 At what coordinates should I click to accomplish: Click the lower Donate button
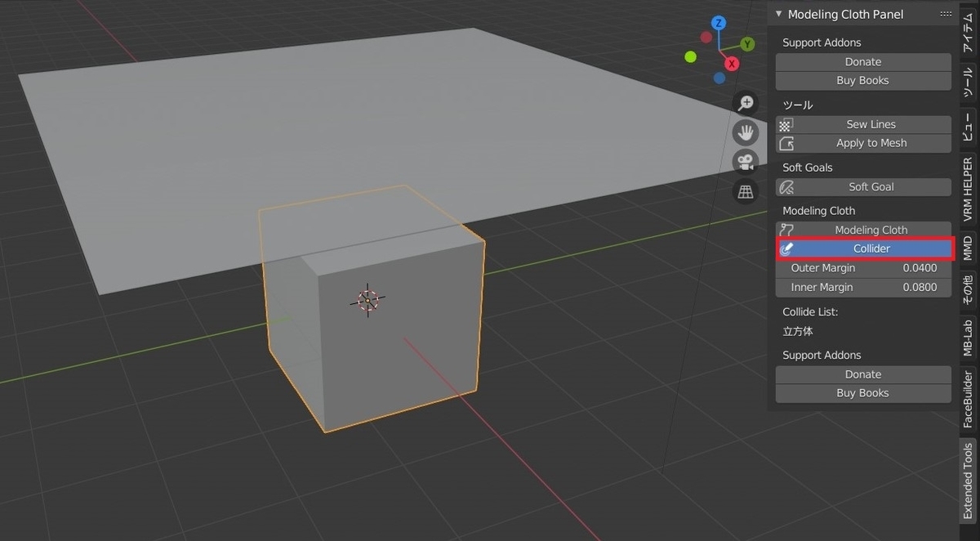click(863, 374)
